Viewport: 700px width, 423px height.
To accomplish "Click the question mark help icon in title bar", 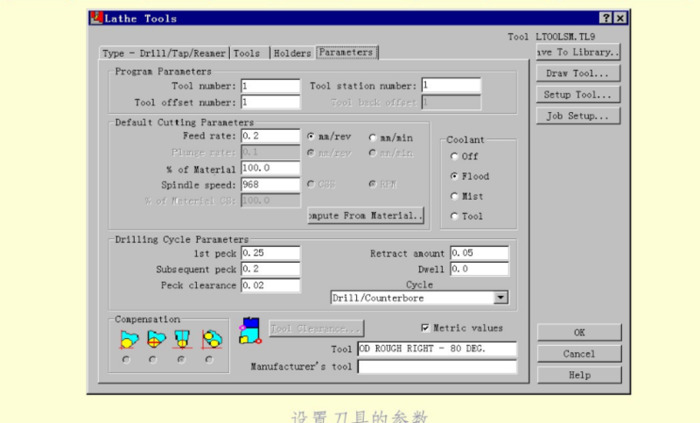I will coord(606,18).
